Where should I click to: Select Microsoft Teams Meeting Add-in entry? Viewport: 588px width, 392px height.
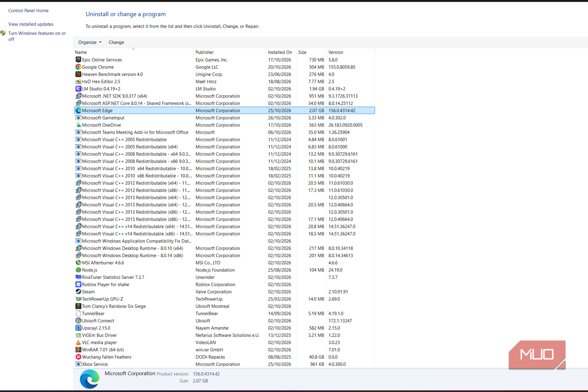click(x=225, y=132)
